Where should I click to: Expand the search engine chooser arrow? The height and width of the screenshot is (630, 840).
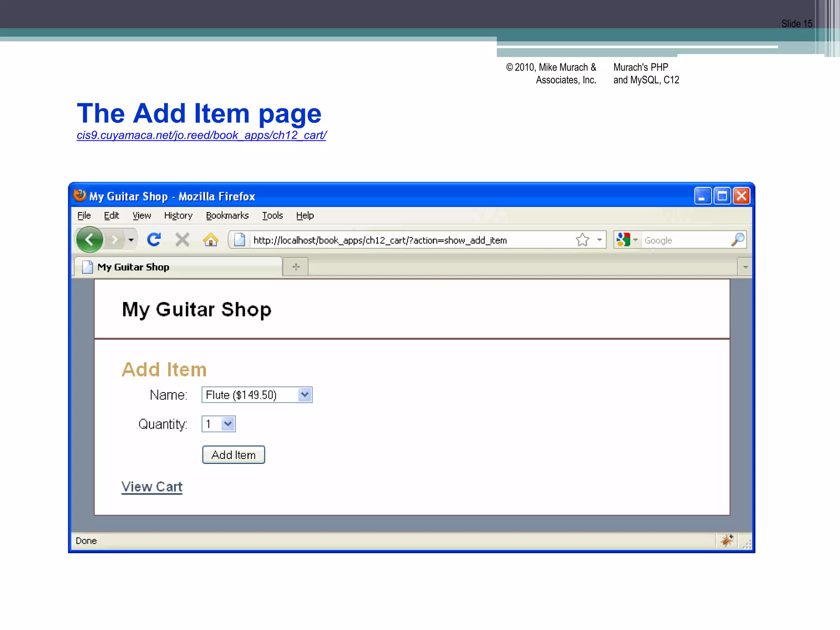coord(635,240)
